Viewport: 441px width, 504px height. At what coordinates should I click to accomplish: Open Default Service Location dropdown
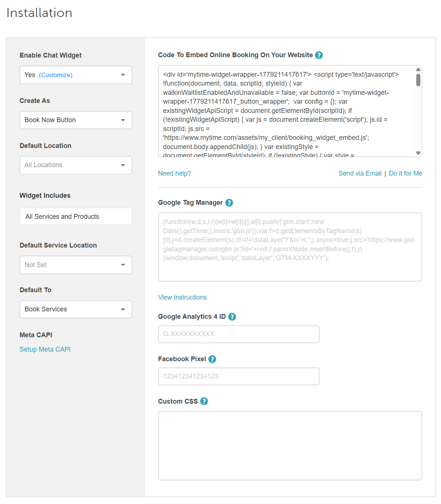[76, 265]
